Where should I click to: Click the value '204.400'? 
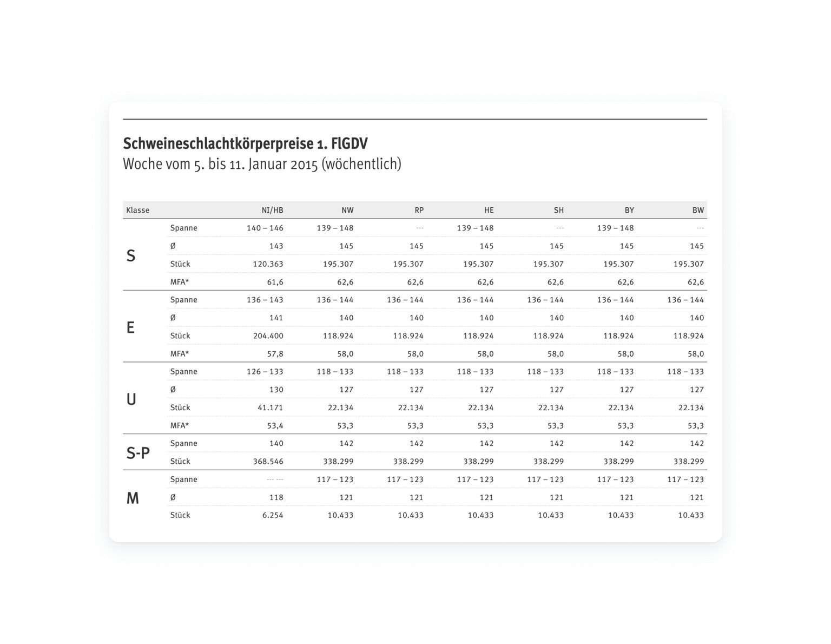point(268,336)
